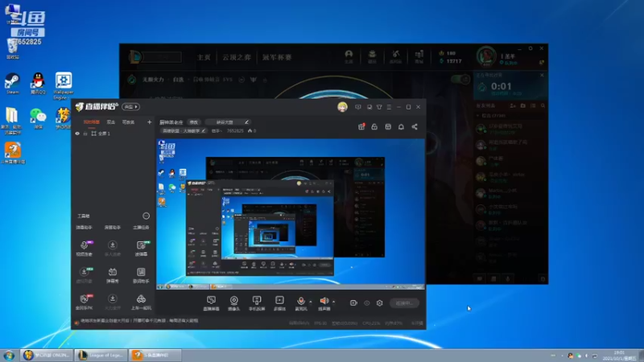Screen dimensions: 644x362
Task: Switch to League of Legends taskbar button
Action: (101, 355)
